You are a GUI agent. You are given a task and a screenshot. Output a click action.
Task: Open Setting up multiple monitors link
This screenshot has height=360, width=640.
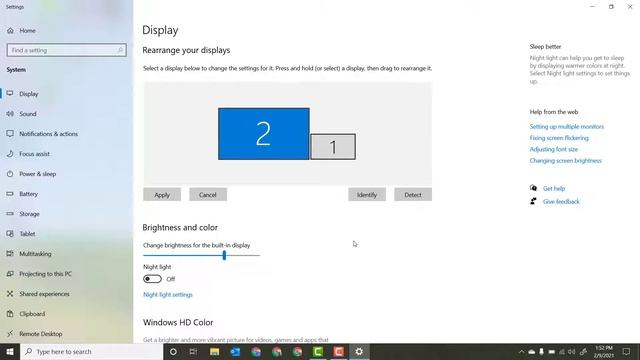click(567, 127)
